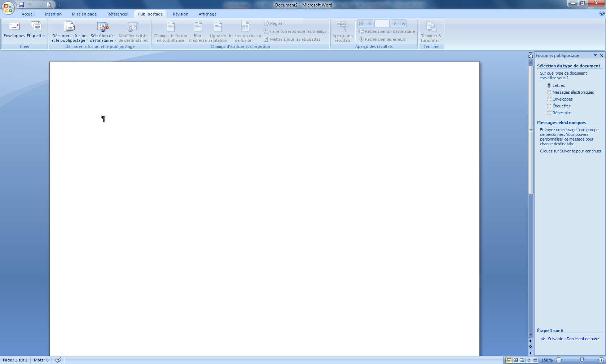This screenshot has height=364, width=606.
Task: Click Mettre à jour les étiquettes
Action: pyautogui.click(x=292, y=39)
